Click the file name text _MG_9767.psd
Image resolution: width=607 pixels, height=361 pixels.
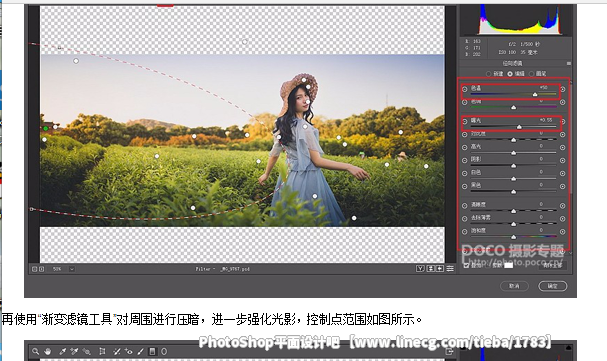(235, 269)
